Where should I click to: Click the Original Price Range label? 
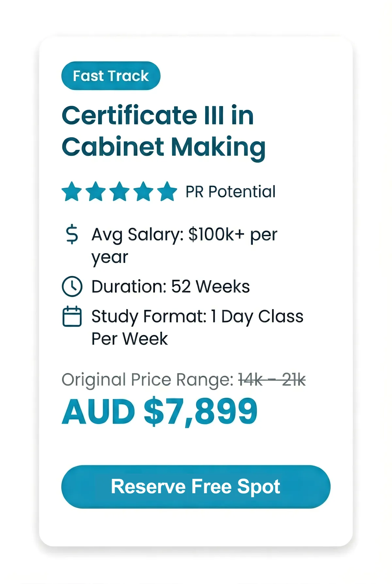[147, 380]
